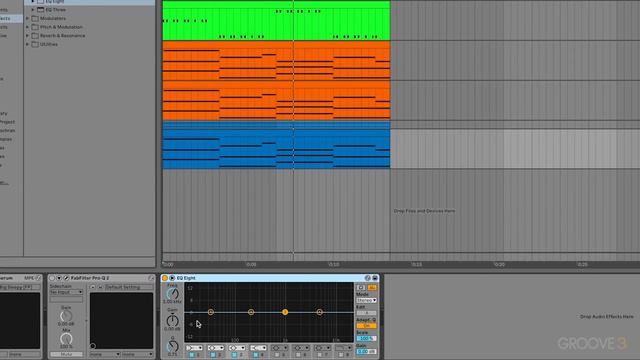Turn off the FabFilter Pro-Q 2 device activator
The image size is (640, 360).
pyautogui.click(x=52, y=278)
